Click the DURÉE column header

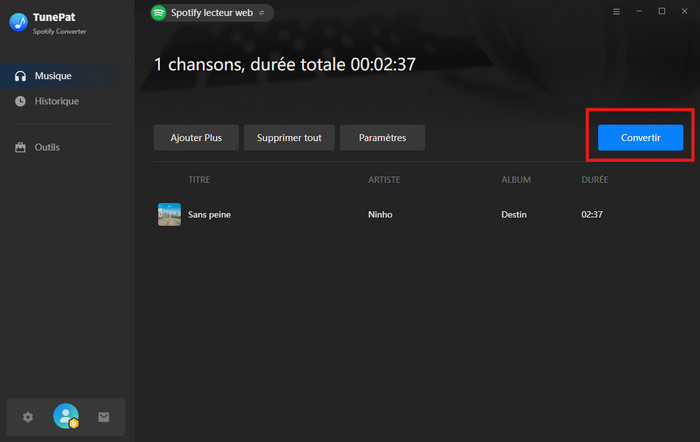tap(595, 179)
